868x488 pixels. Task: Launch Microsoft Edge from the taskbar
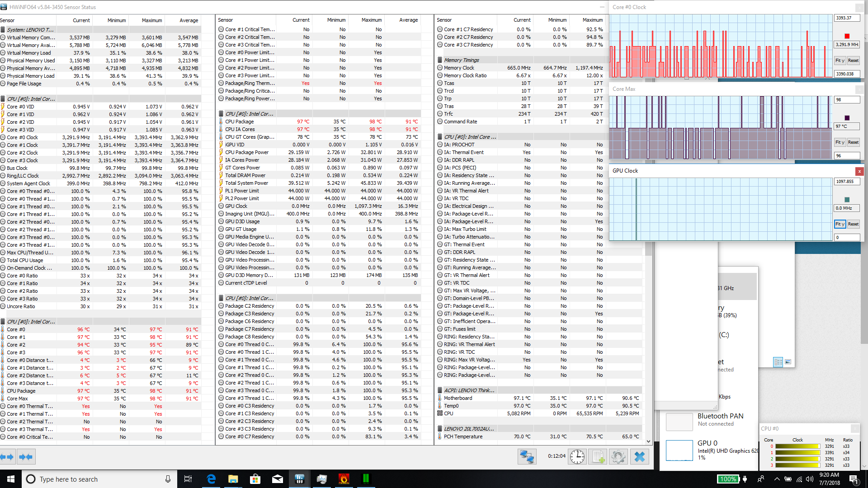click(211, 479)
